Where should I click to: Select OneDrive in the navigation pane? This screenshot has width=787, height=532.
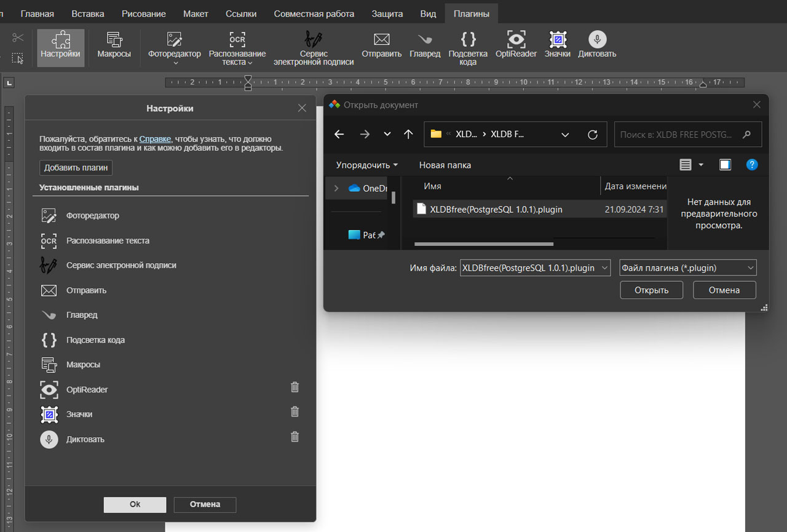(x=367, y=188)
